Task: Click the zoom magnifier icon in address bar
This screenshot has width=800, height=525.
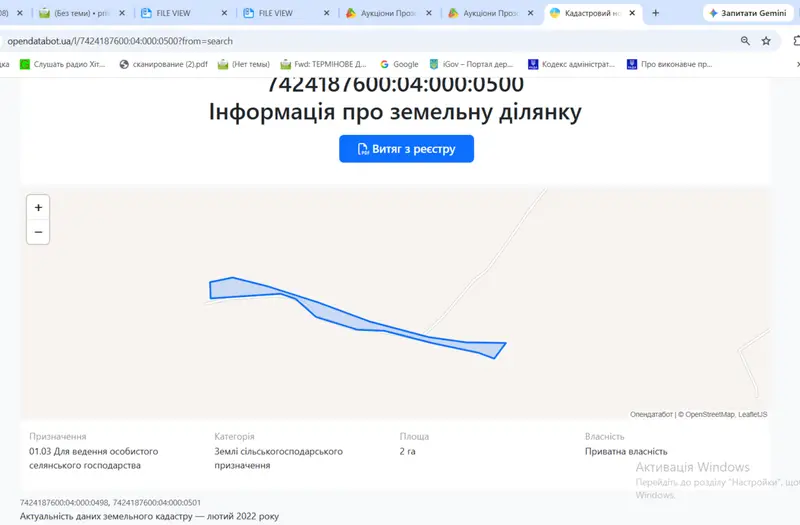Action: pos(745,41)
